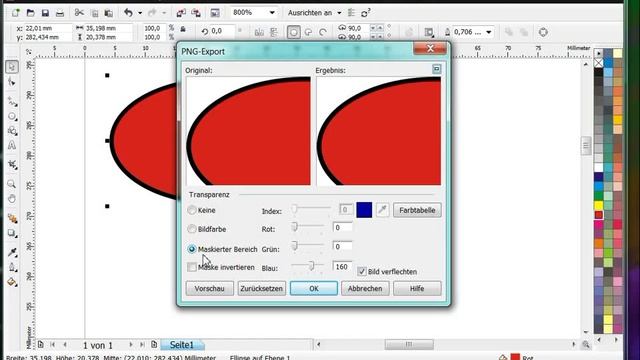
Task: Expand the color palette flyout arrow at top
Action: point(598,53)
